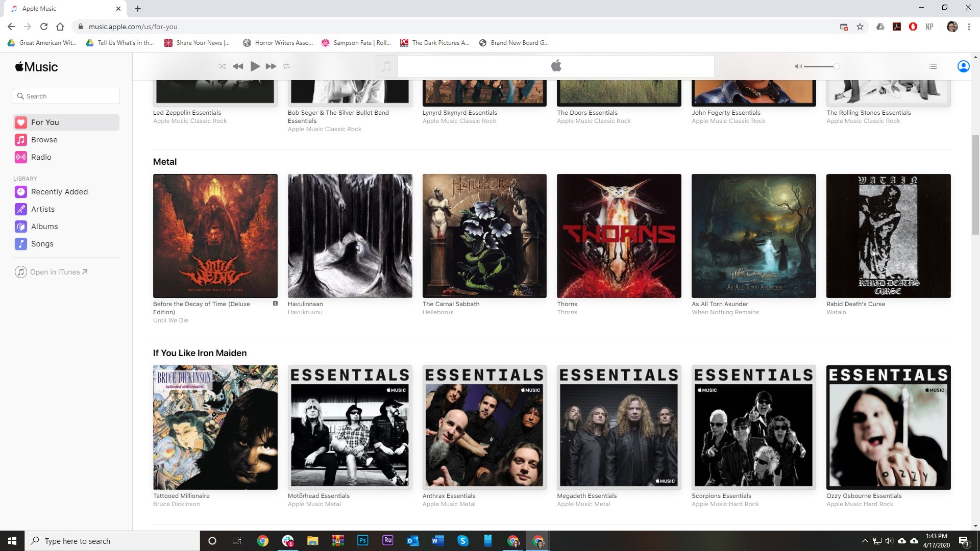
Task: Open the Thorns album cover
Action: click(619, 236)
